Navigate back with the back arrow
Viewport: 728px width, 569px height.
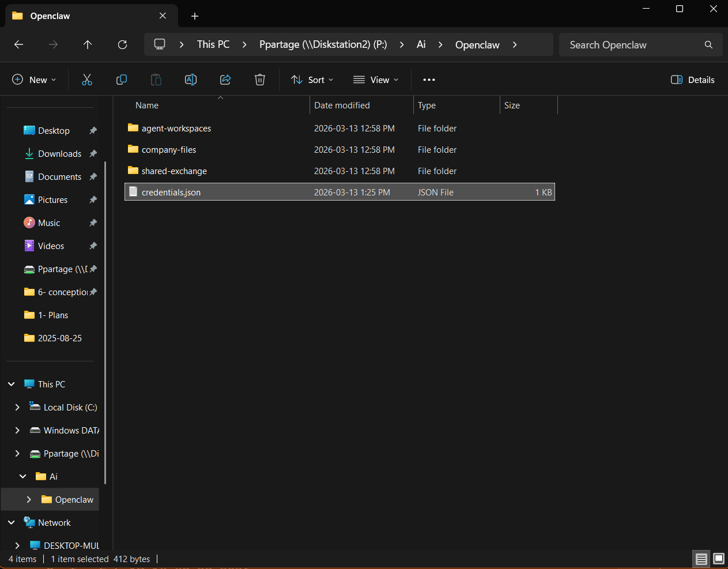coord(18,44)
